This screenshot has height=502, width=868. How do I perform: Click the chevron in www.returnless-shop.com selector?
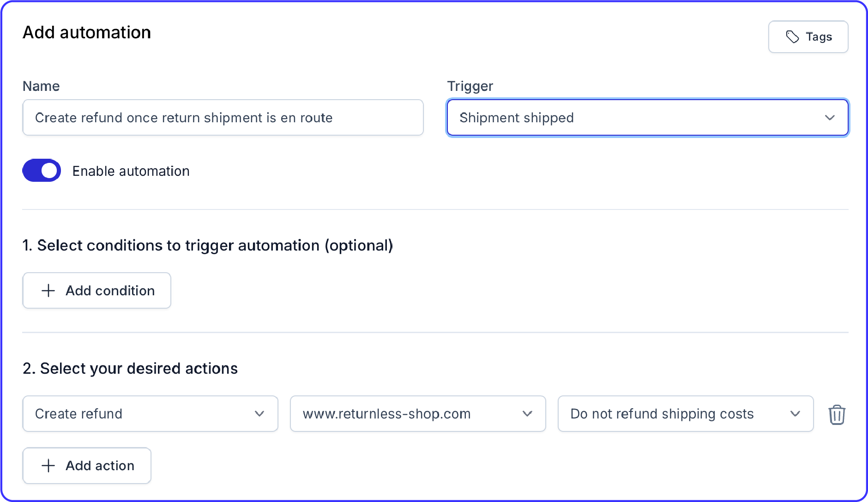(527, 414)
